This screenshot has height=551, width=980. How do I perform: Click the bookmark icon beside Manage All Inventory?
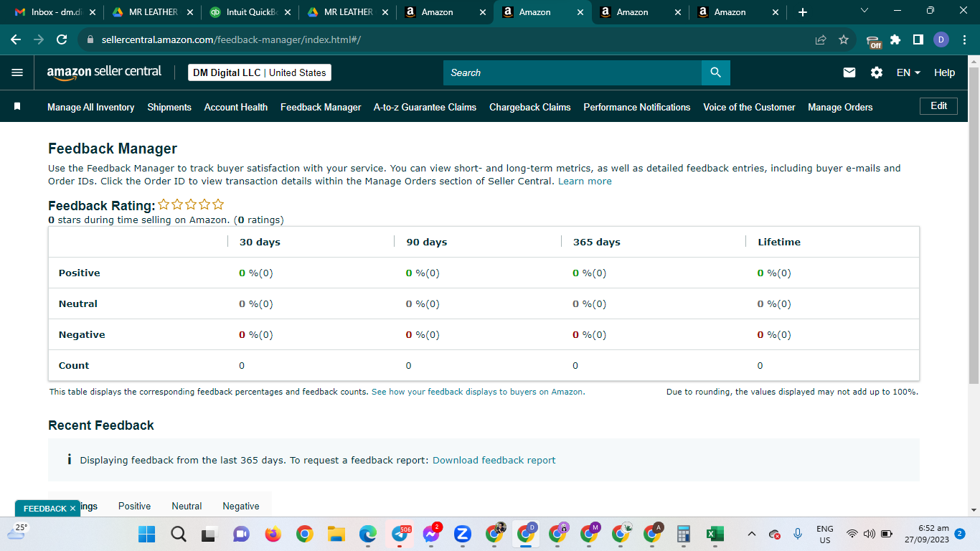pos(17,107)
